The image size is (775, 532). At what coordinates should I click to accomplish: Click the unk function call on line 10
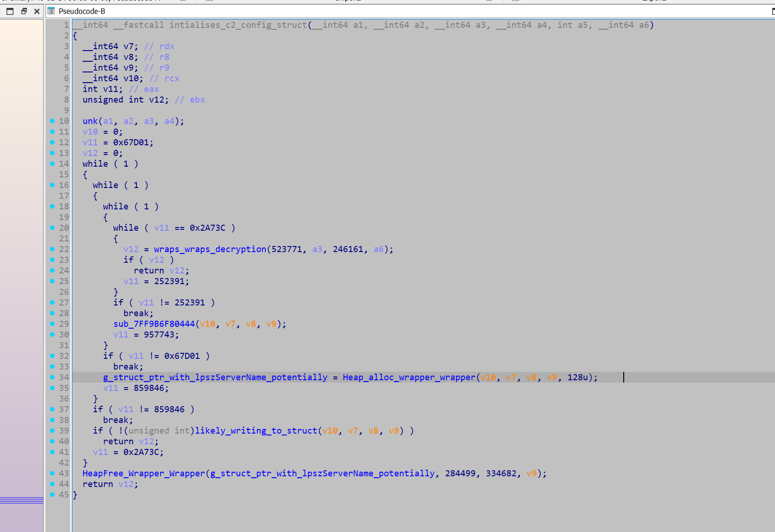click(90, 121)
